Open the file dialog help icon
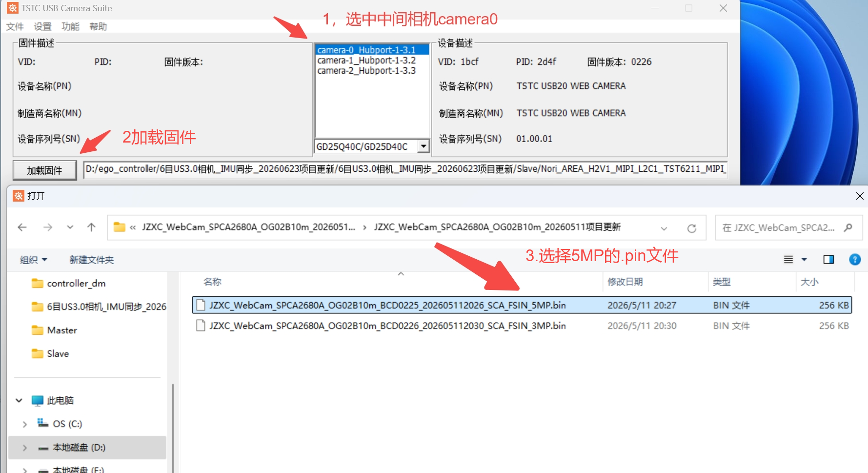The image size is (868, 473). [x=855, y=260]
